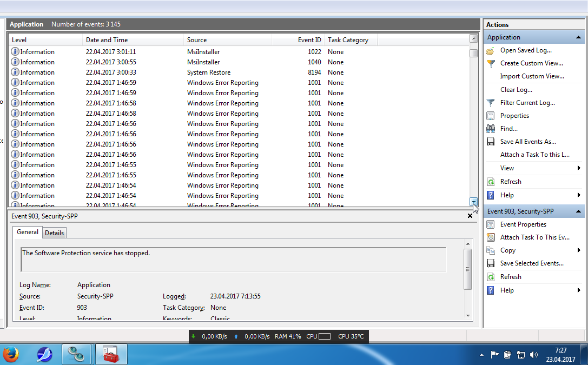Choose Filter Current Log
The image size is (588, 365).
(x=527, y=103)
